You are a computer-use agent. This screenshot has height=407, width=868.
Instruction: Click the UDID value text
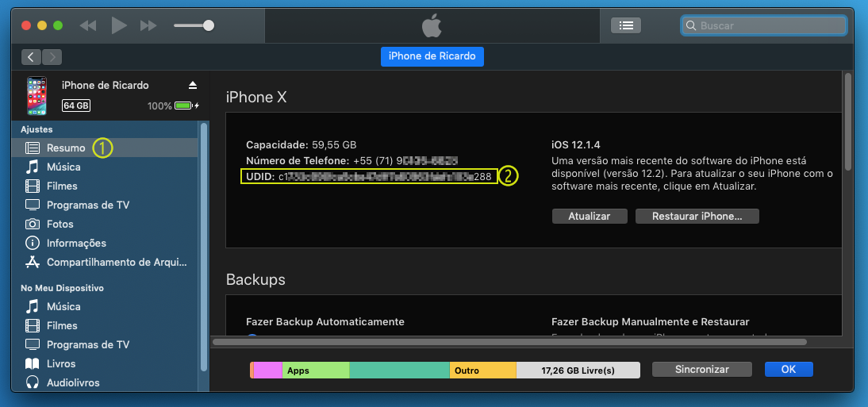pyautogui.click(x=384, y=177)
